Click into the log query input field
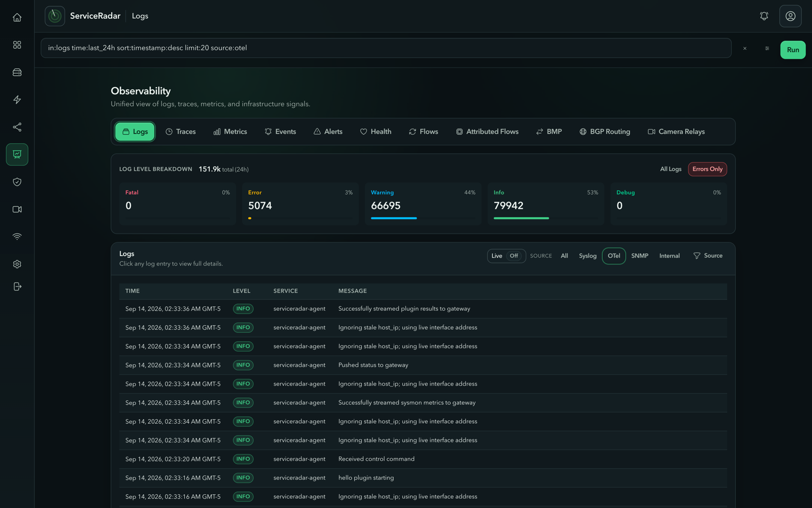 coord(386,48)
